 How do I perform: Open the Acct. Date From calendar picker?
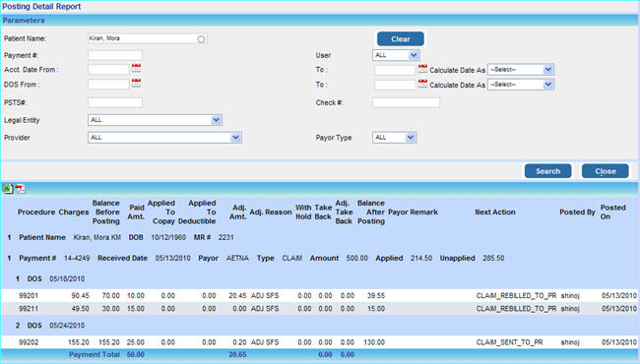136,69
